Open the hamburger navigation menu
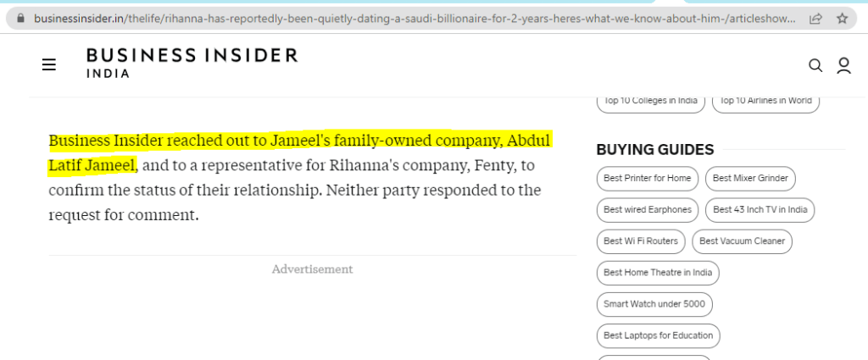 (x=49, y=64)
